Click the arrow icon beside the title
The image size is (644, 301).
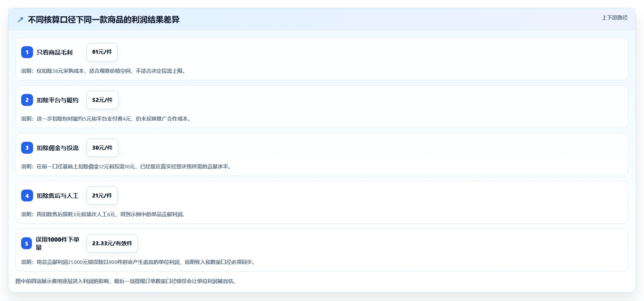20,20
